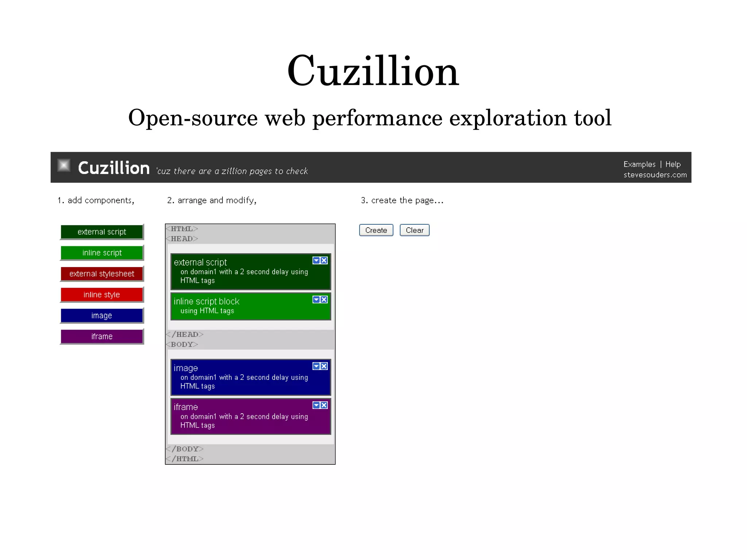
Task: Add an image component
Action: click(102, 316)
